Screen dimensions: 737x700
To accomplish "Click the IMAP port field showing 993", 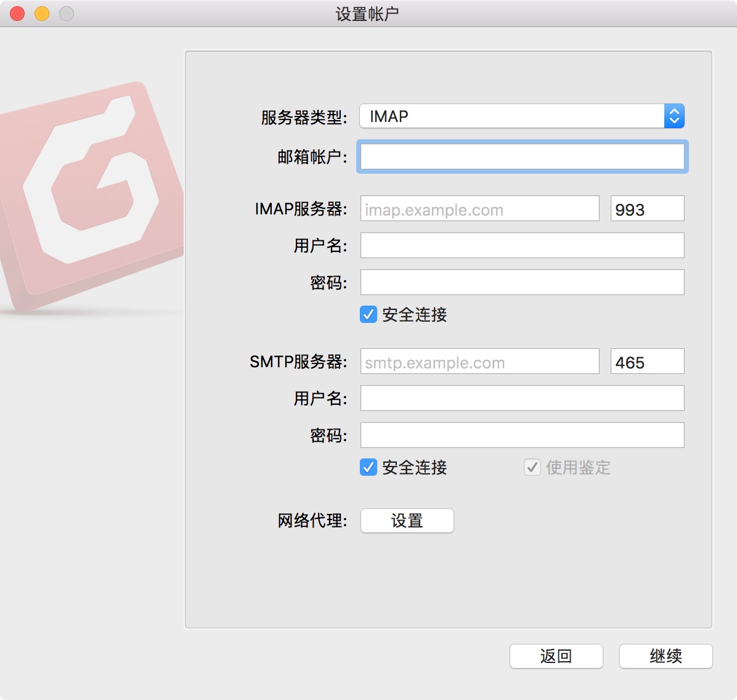I will coord(647,210).
